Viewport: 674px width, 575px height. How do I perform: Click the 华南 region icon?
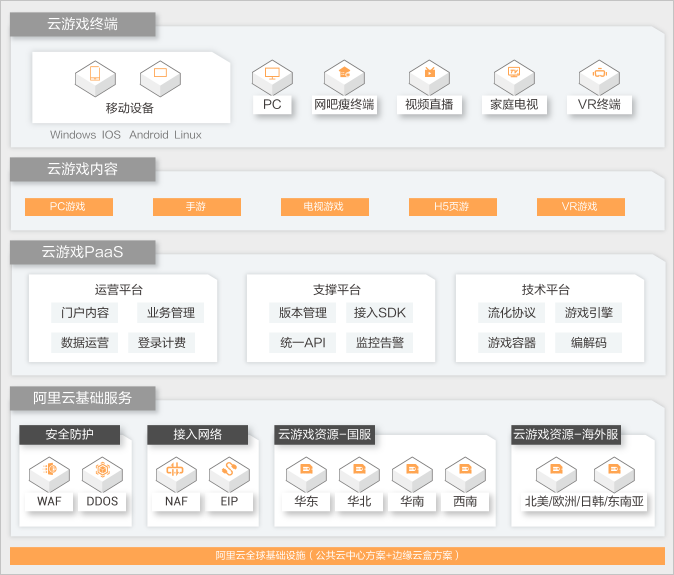tap(412, 475)
